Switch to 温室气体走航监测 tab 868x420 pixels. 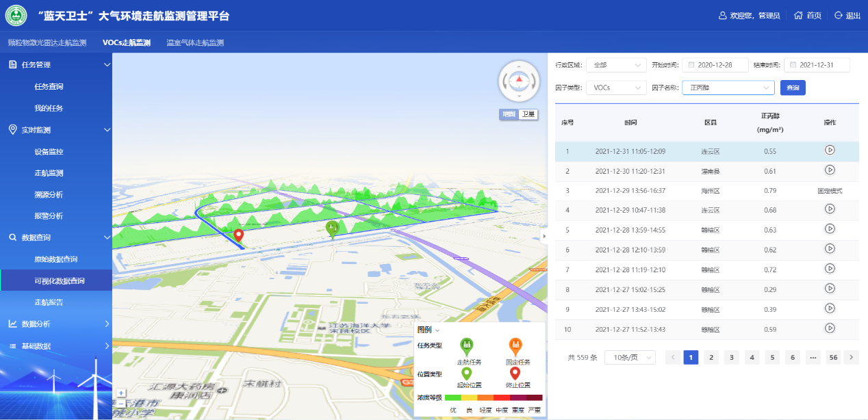pos(195,42)
